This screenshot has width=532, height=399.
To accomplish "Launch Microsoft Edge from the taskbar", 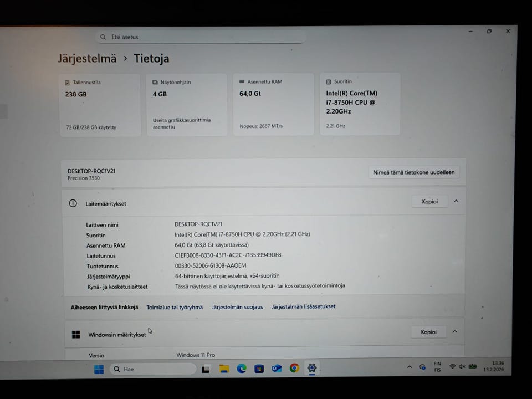I will (242, 369).
